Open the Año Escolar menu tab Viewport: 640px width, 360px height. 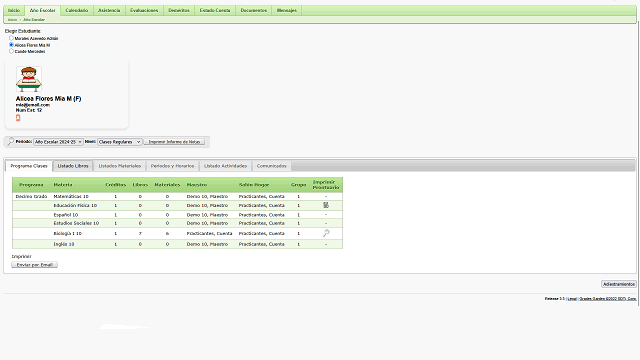pos(42,10)
